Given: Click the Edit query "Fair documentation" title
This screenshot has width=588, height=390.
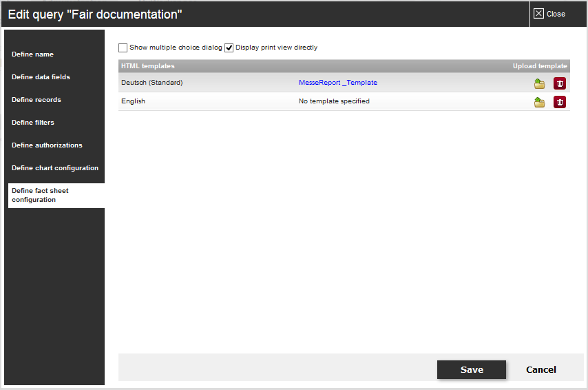Looking at the screenshot, I should click(x=95, y=14).
